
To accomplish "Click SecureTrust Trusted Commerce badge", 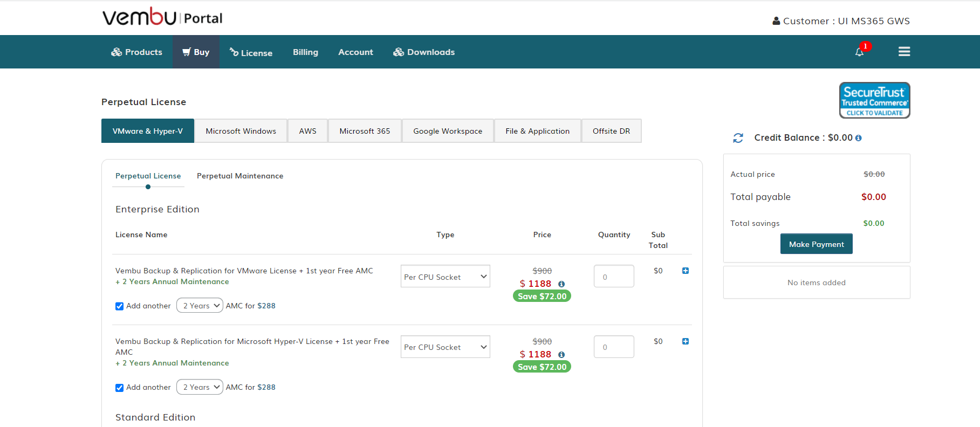I will click(874, 100).
